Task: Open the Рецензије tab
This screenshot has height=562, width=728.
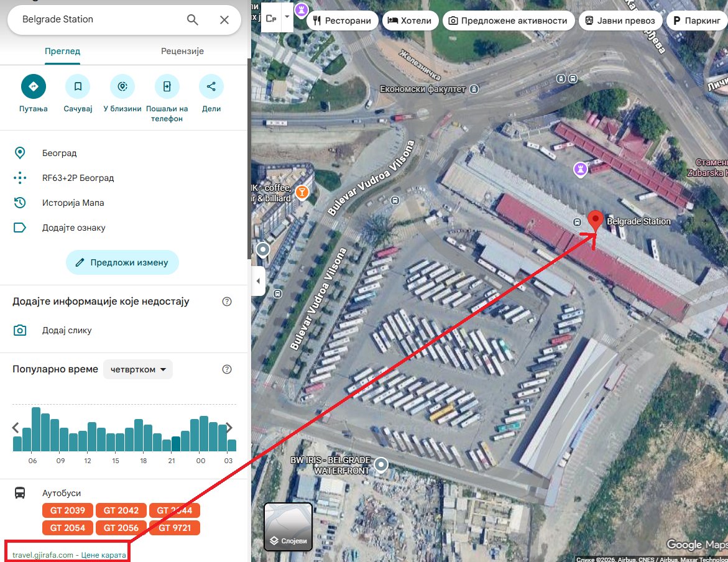Action: (182, 51)
